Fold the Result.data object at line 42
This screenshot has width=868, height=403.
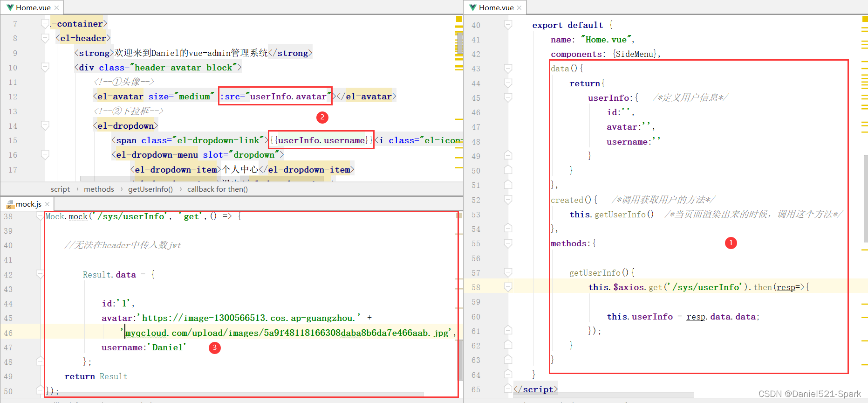(x=41, y=274)
